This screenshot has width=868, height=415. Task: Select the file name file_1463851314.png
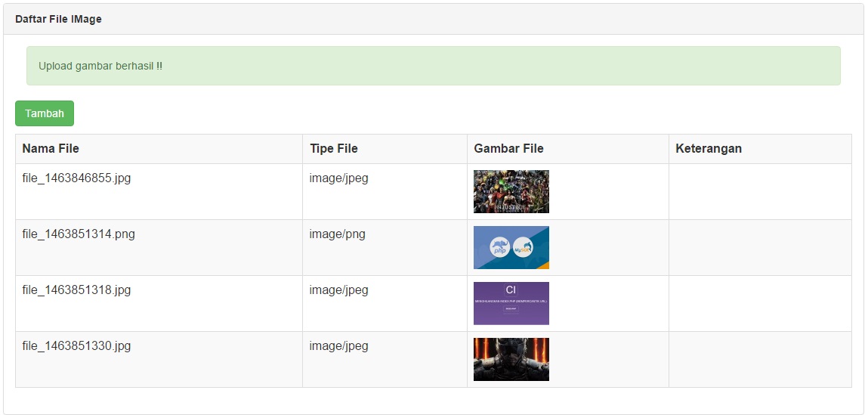coord(79,234)
